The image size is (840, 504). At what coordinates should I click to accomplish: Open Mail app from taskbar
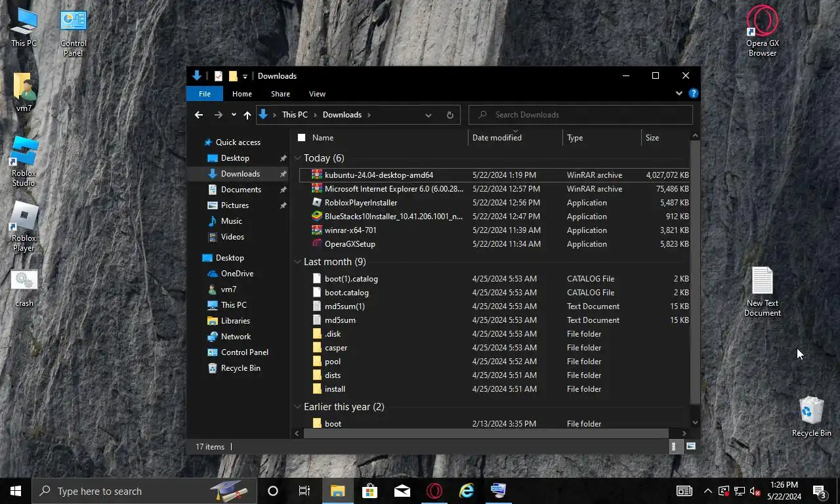[402, 491]
